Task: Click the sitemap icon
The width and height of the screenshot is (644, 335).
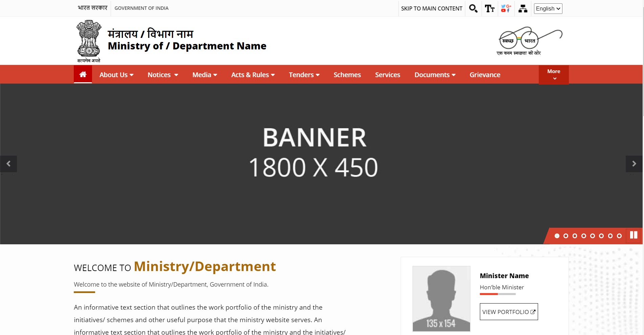Action: click(x=523, y=8)
